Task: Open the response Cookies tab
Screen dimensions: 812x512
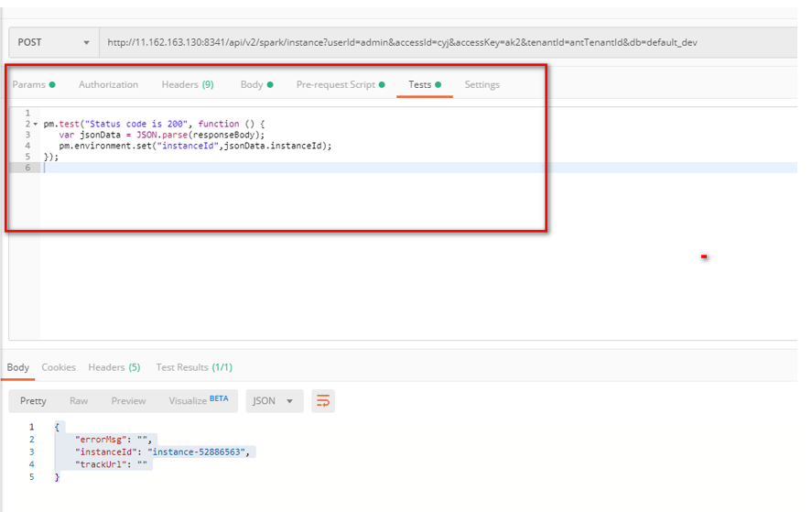Action: point(59,367)
